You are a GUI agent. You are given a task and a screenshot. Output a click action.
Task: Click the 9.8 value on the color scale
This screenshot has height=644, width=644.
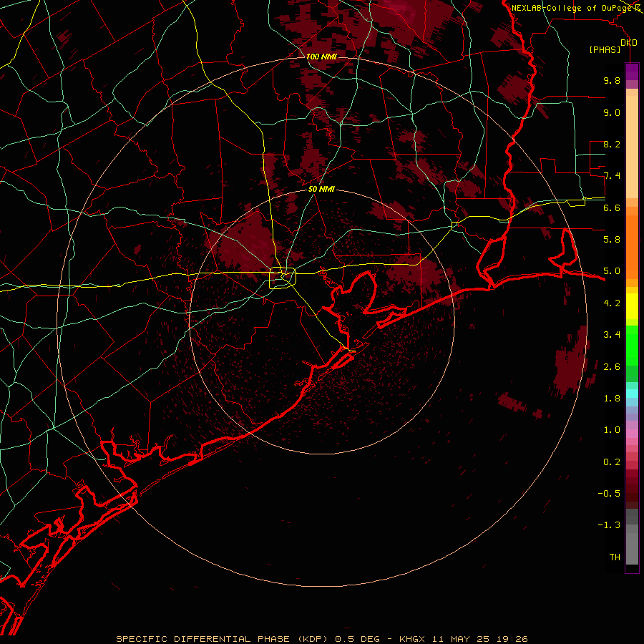(x=612, y=80)
